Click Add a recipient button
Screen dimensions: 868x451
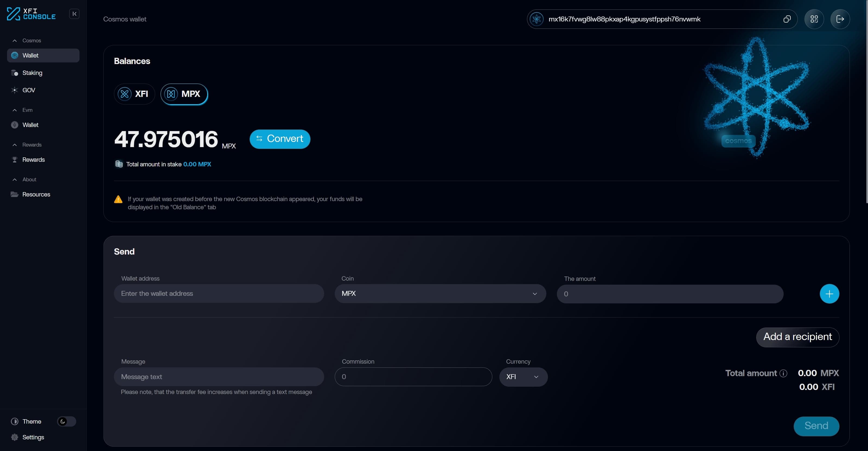(x=797, y=337)
